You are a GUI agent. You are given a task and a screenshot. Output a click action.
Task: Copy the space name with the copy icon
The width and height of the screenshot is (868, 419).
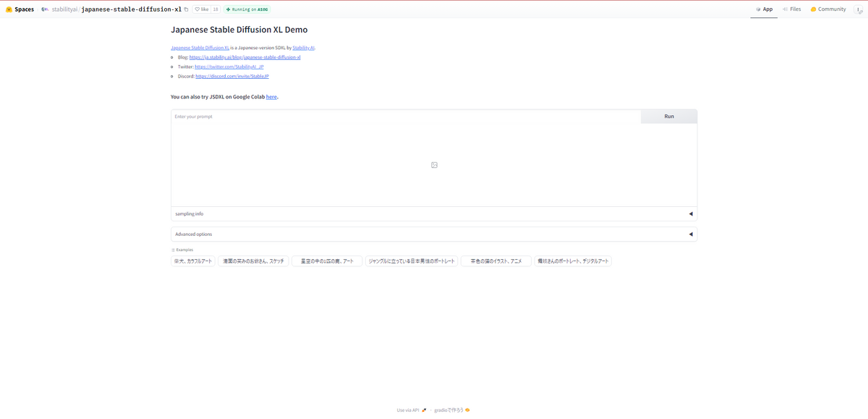tap(187, 9)
